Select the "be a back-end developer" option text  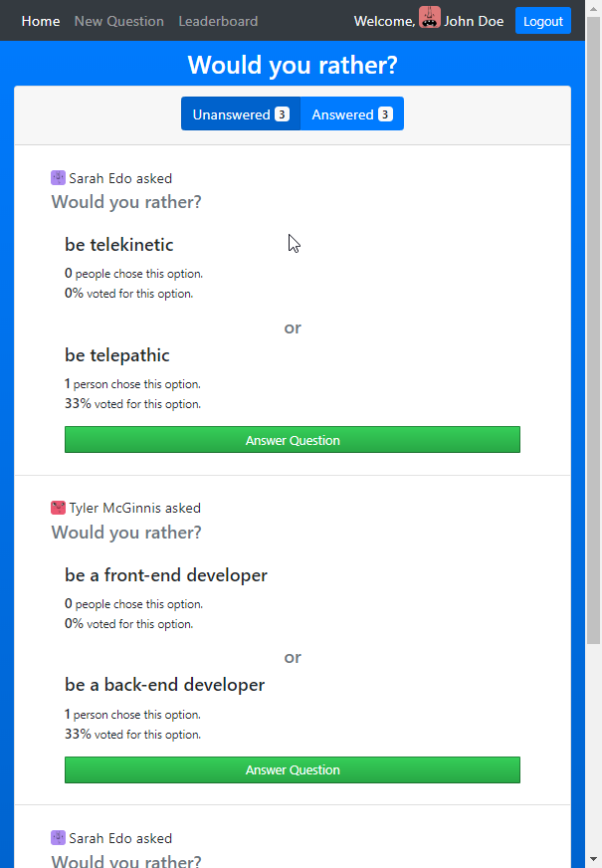point(165,685)
